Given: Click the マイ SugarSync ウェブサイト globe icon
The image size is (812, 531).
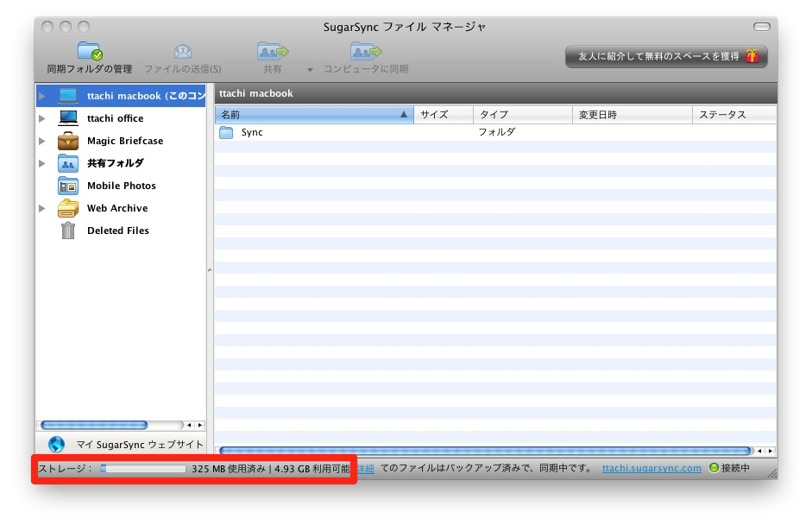Looking at the screenshot, I should coord(57,445).
